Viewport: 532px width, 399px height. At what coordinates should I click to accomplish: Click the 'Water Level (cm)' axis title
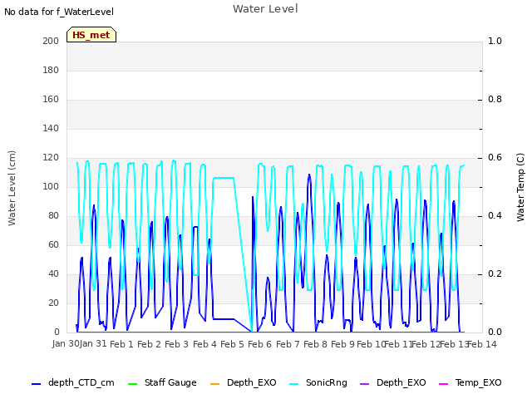coord(12,188)
